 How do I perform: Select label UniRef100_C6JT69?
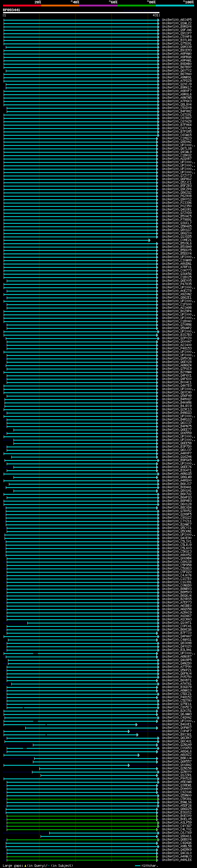click(x=176, y=833)
